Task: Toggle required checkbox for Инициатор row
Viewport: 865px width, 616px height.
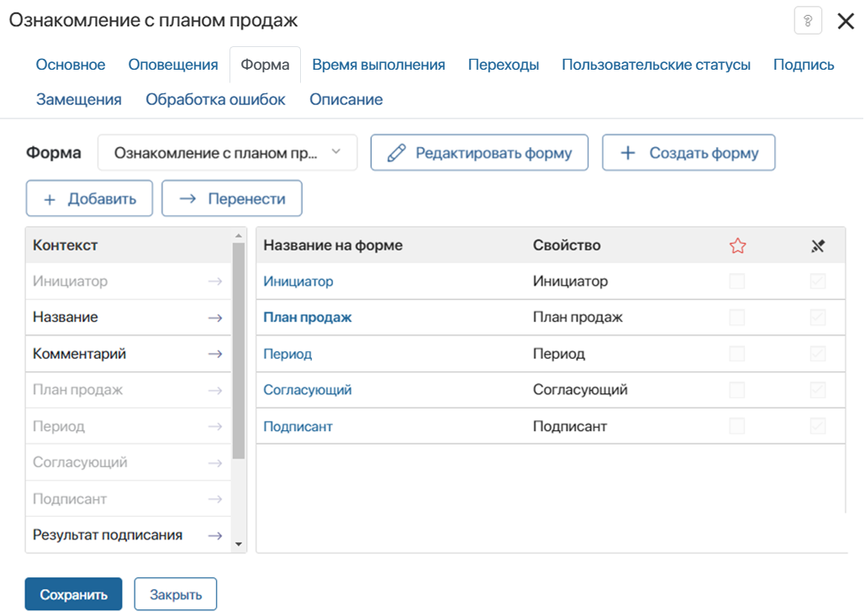Action: (x=737, y=282)
